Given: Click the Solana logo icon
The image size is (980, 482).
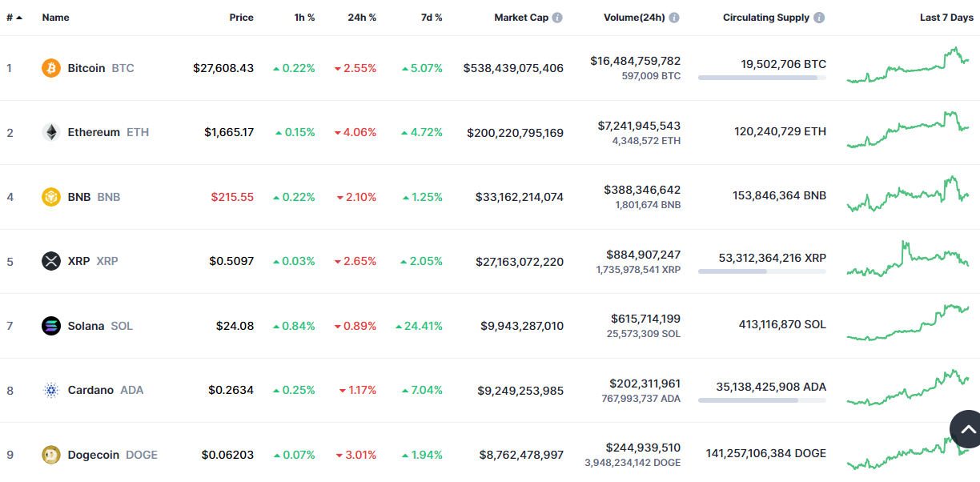Looking at the screenshot, I should click(x=51, y=326).
